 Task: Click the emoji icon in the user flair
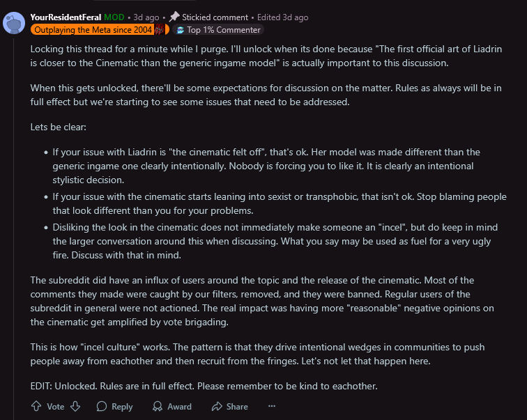[x=160, y=29]
